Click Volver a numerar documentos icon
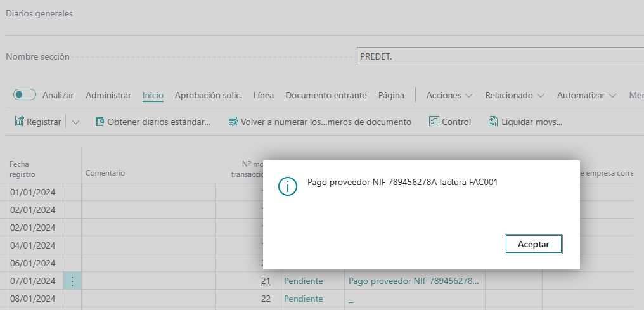Image resolution: width=644 pixels, height=310 pixels. 233,122
